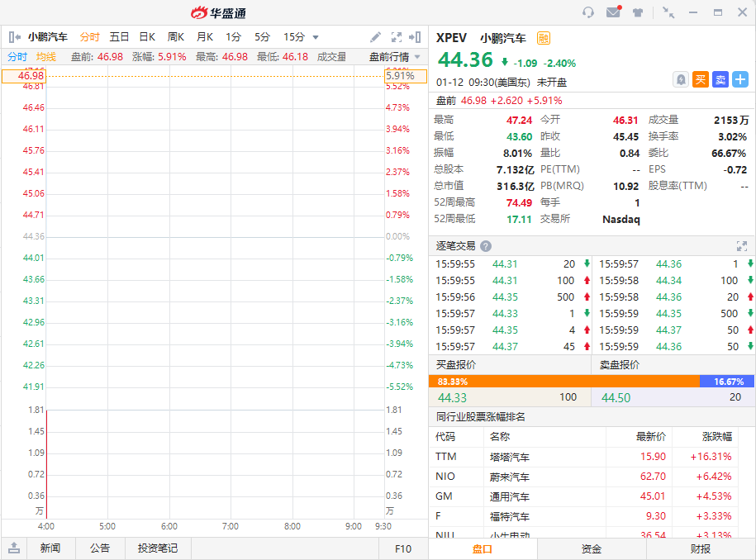Click the help icon beside 逐笔交易

486,246
